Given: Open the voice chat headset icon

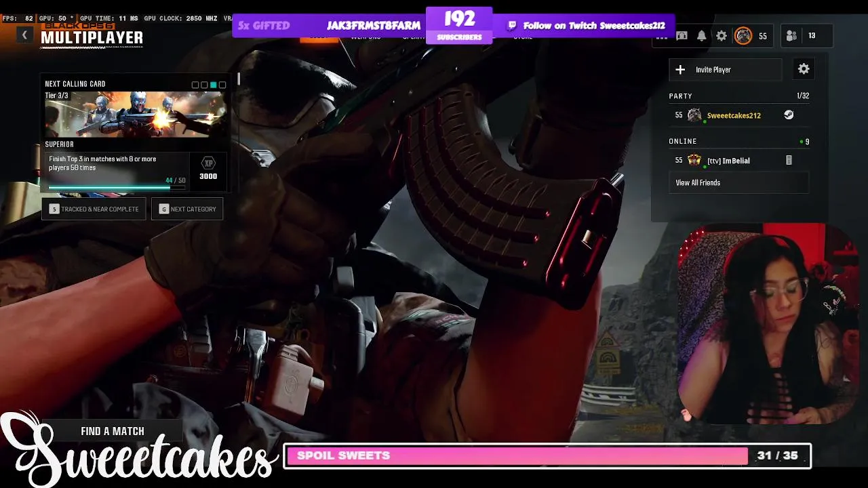Looking at the screenshot, I should [682, 36].
